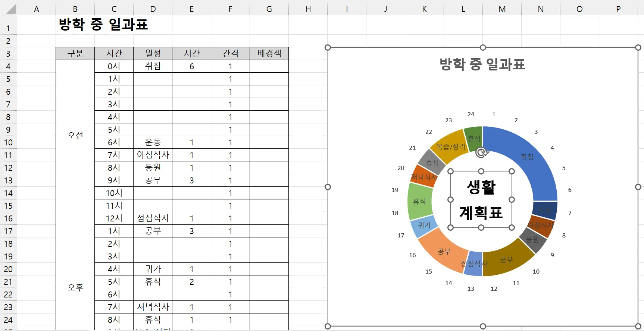Click the 간격 header cell

click(x=231, y=54)
